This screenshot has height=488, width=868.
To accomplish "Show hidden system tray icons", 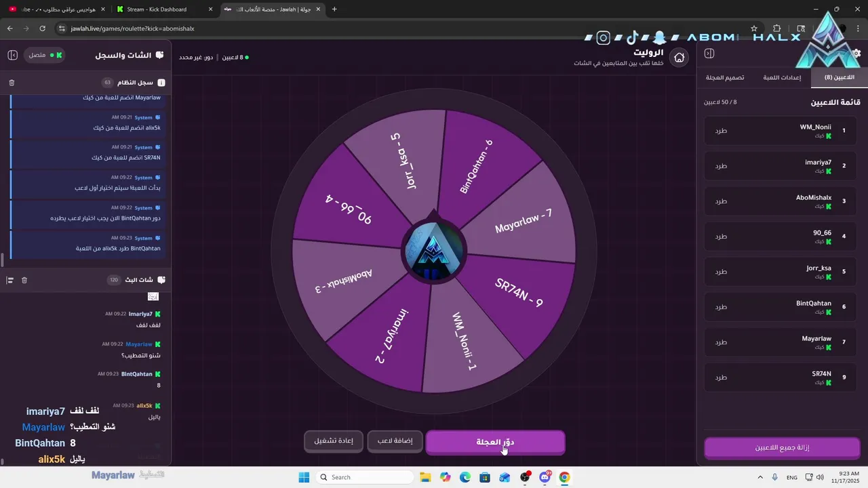I will (x=760, y=477).
